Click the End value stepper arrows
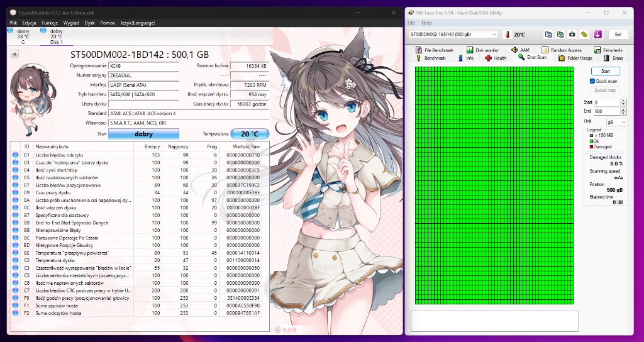 click(x=624, y=111)
